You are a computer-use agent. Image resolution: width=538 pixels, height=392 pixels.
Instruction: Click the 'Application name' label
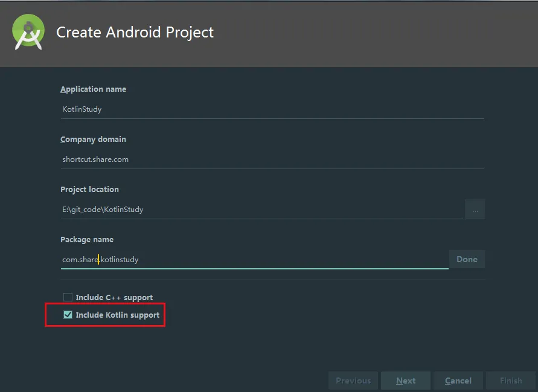coord(94,89)
